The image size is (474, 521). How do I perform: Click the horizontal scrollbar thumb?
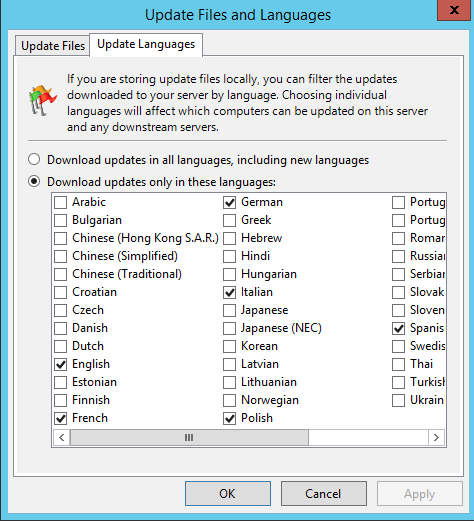point(189,437)
